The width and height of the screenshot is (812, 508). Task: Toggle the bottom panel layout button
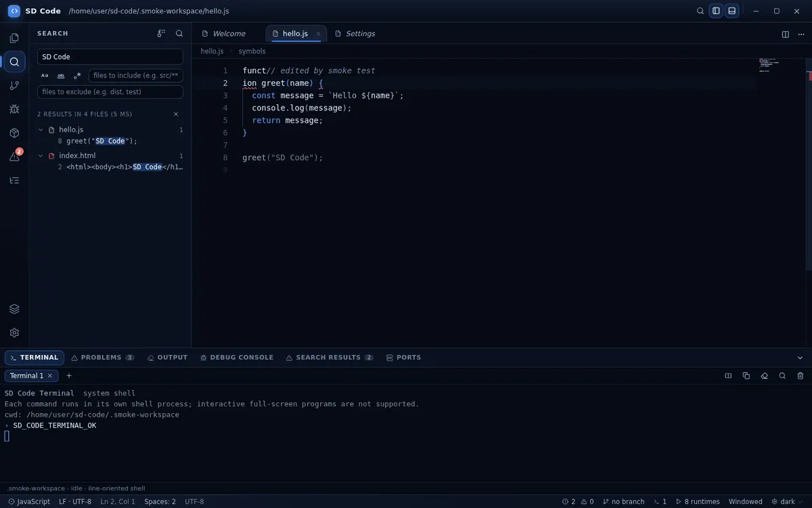731,11
